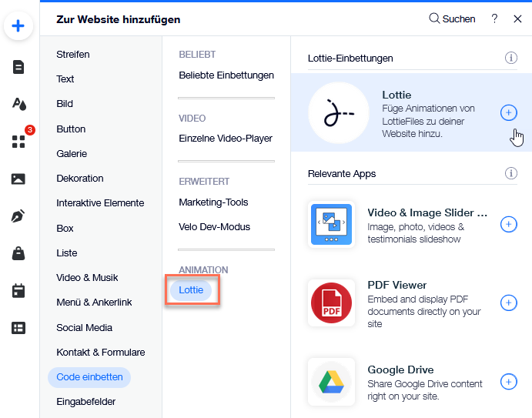532x418 pixels.
Task: Choose Beliebte Einbettungen subcategory
Action: 226,75
